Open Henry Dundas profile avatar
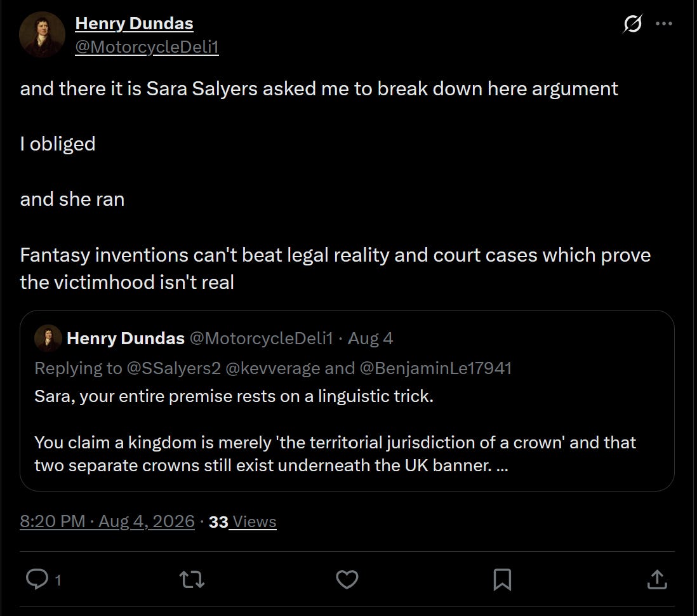 [x=43, y=35]
